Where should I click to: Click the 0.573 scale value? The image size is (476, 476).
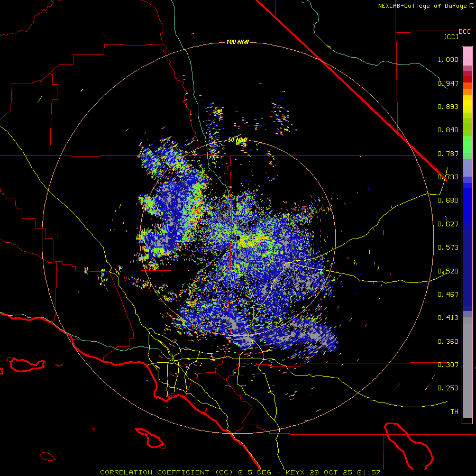click(x=448, y=248)
